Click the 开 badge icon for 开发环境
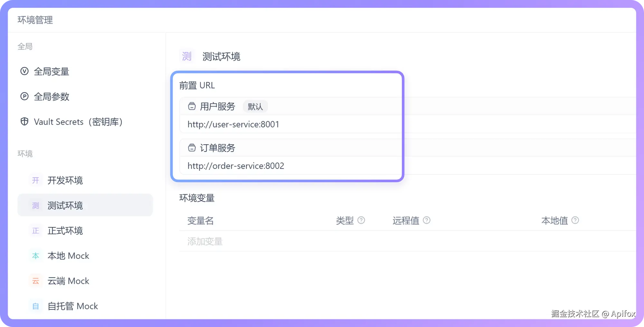Viewport: 644px width, 327px height. [x=36, y=180]
